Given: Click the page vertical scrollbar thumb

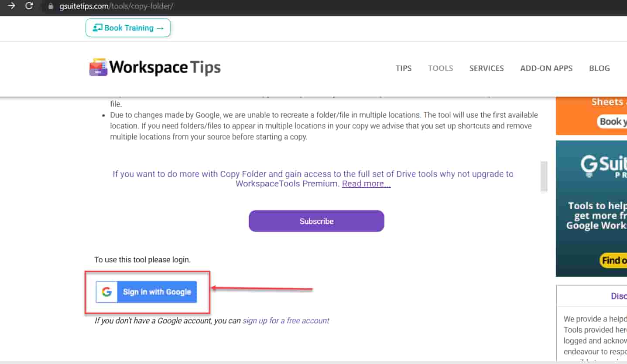Looking at the screenshot, I should (544, 177).
